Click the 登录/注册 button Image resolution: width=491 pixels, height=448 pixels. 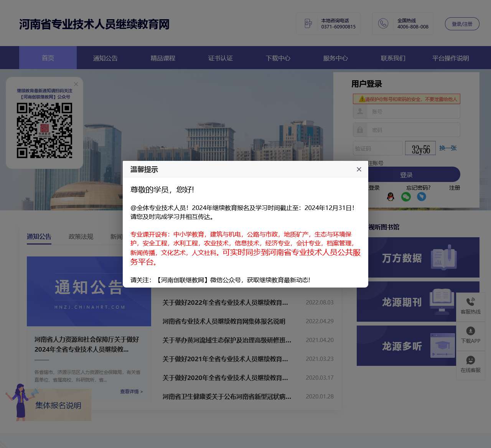coord(462,23)
